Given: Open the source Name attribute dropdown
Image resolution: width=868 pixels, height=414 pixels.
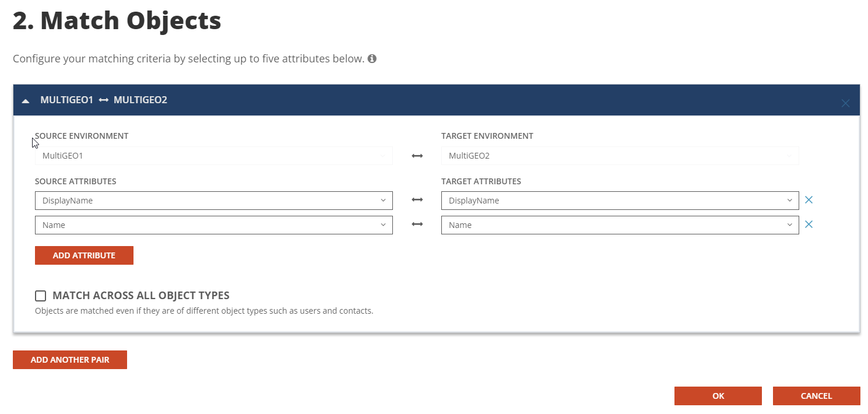Looking at the screenshot, I should 213,225.
